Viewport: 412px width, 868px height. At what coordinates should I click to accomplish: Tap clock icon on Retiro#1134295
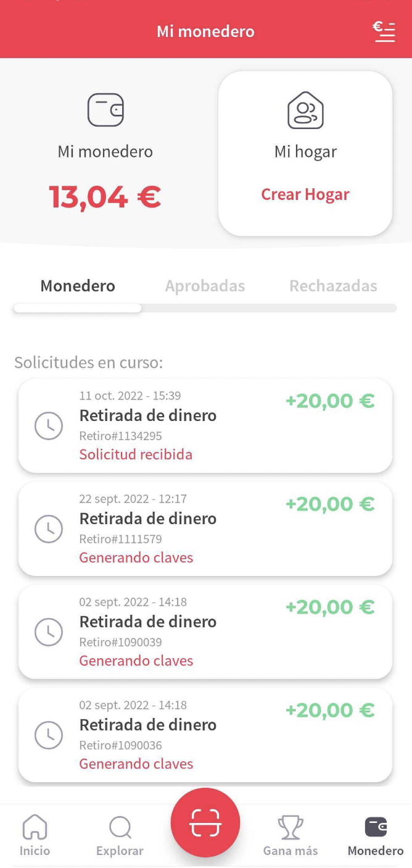49,426
